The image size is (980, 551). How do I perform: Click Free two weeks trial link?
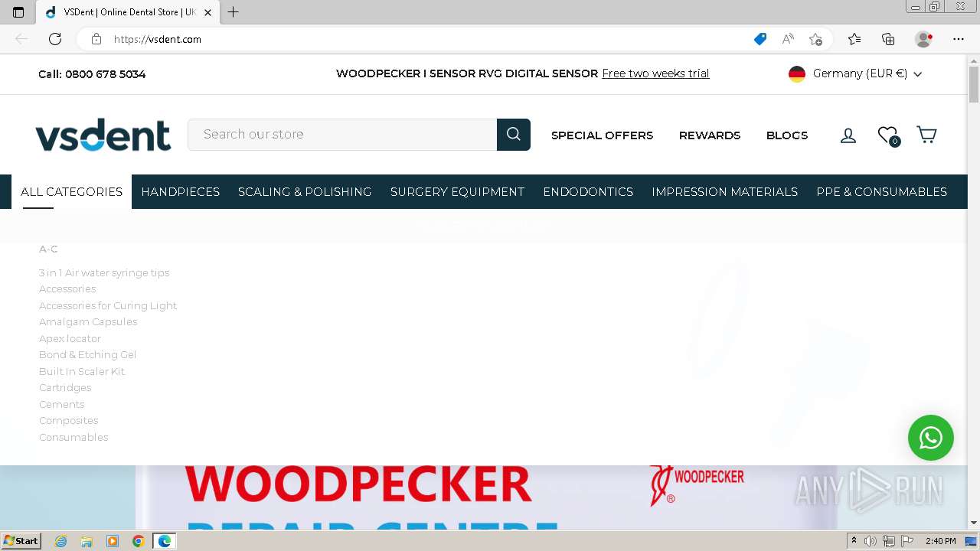(655, 73)
